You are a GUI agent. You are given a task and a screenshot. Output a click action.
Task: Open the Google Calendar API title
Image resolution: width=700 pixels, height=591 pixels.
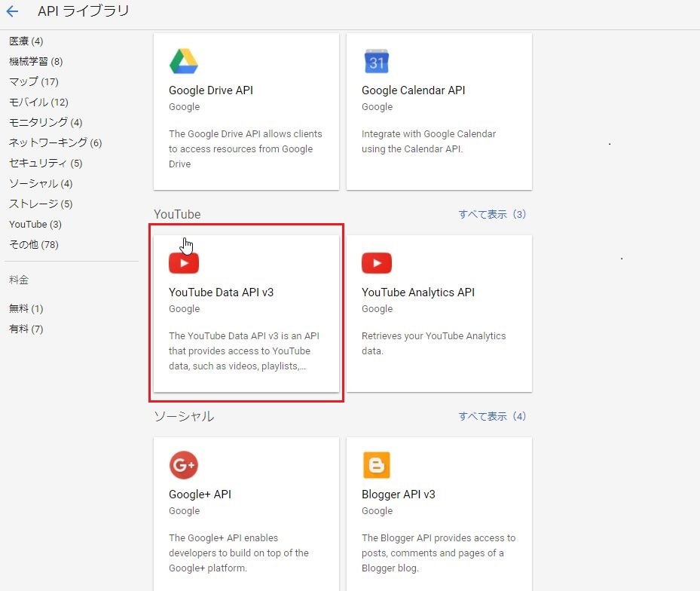[x=413, y=90]
